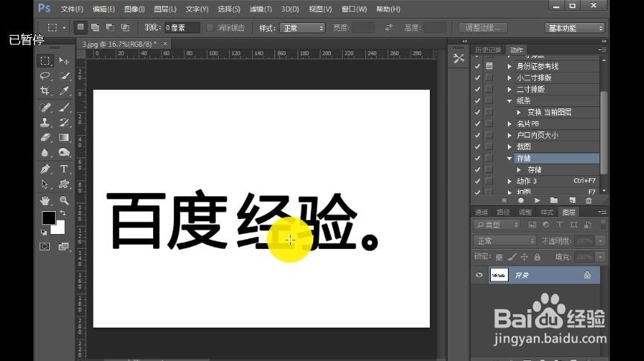The width and height of the screenshot is (644, 361).
Task: Select the Lasso tool
Action: click(x=45, y=76)
